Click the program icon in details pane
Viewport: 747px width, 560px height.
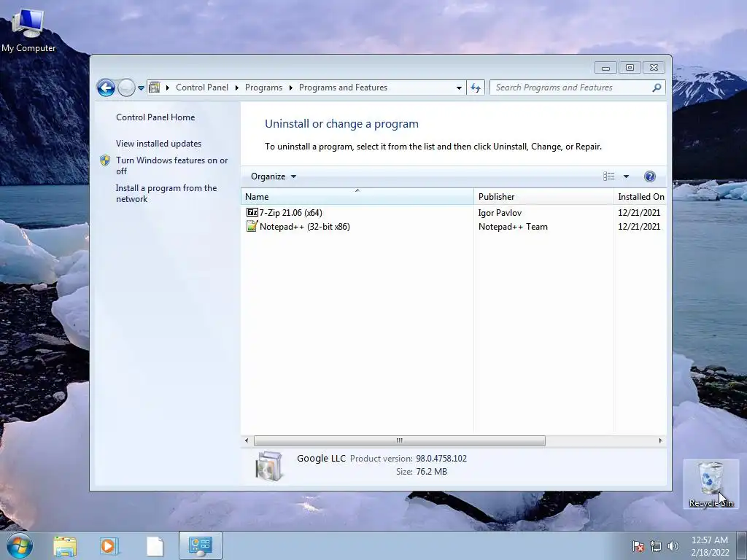point(268,466)
